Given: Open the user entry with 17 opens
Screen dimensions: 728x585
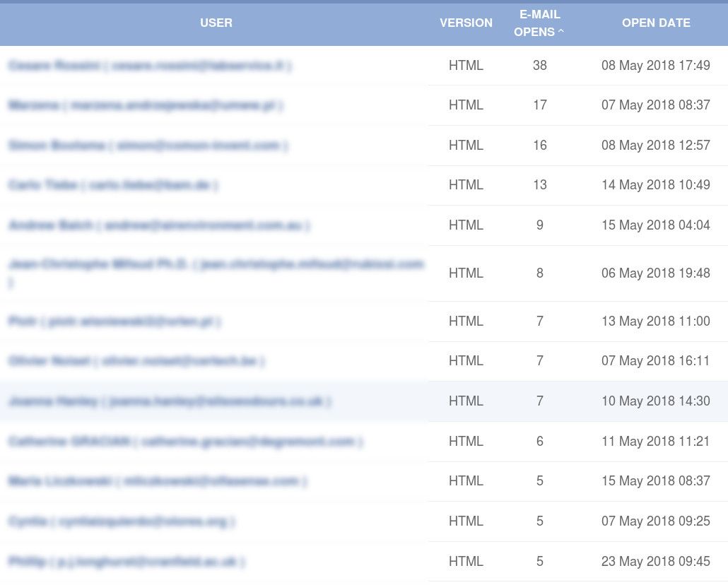Looking at the screenshot, I should [x=146, y=105].
